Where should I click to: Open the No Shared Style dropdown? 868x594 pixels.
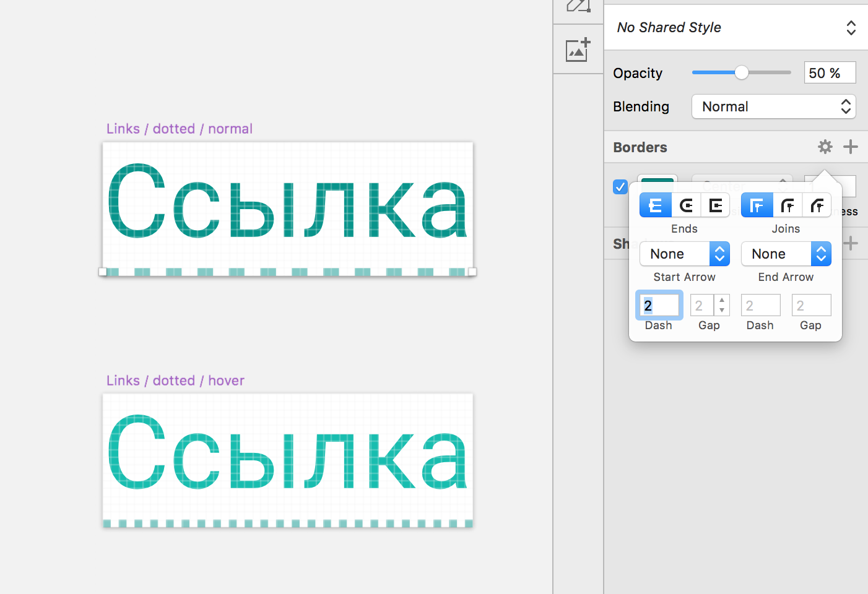(736, 28)
